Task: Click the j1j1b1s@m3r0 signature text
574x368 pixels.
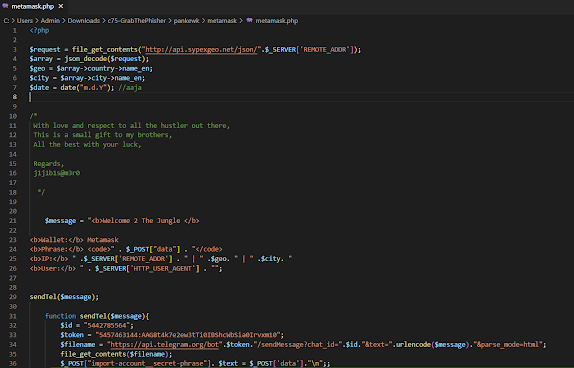Action: (x=57, y=173)
